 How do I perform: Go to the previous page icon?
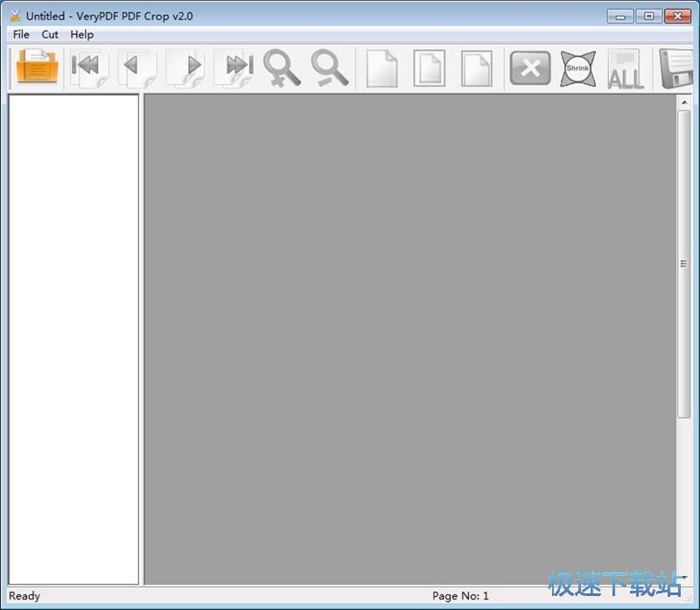pyautogui.click(x=136, y=67)
